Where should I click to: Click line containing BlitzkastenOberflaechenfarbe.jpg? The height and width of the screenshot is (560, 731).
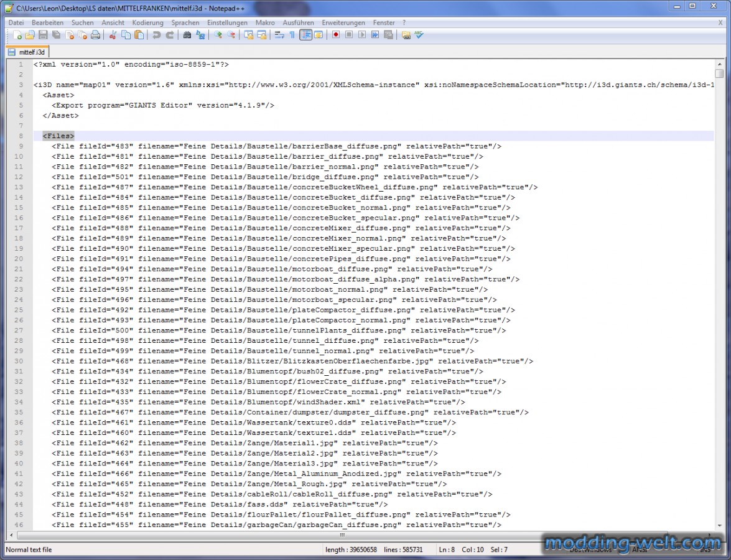click(292, 361)
